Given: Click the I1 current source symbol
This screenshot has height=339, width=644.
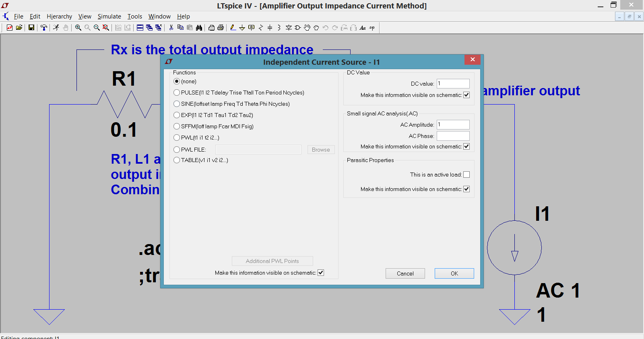Looking at the screenshot, I should pyautogui.click(x=514, y=248).
